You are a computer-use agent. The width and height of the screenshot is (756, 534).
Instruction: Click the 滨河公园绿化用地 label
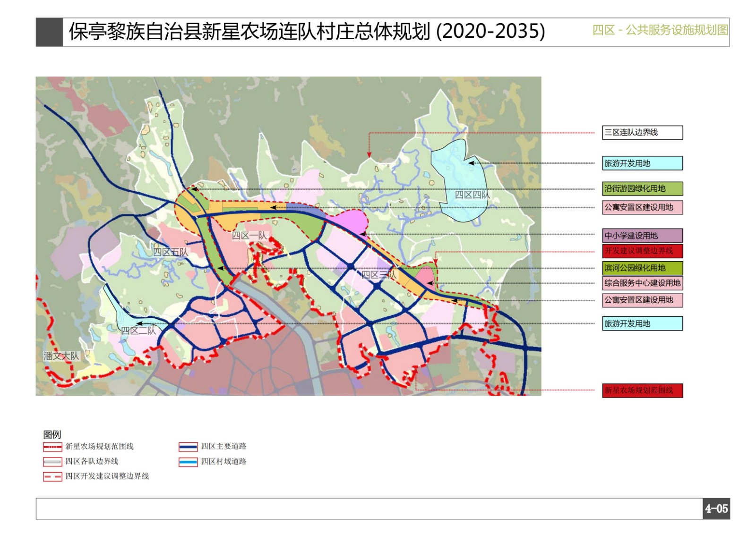click(642, 268)
